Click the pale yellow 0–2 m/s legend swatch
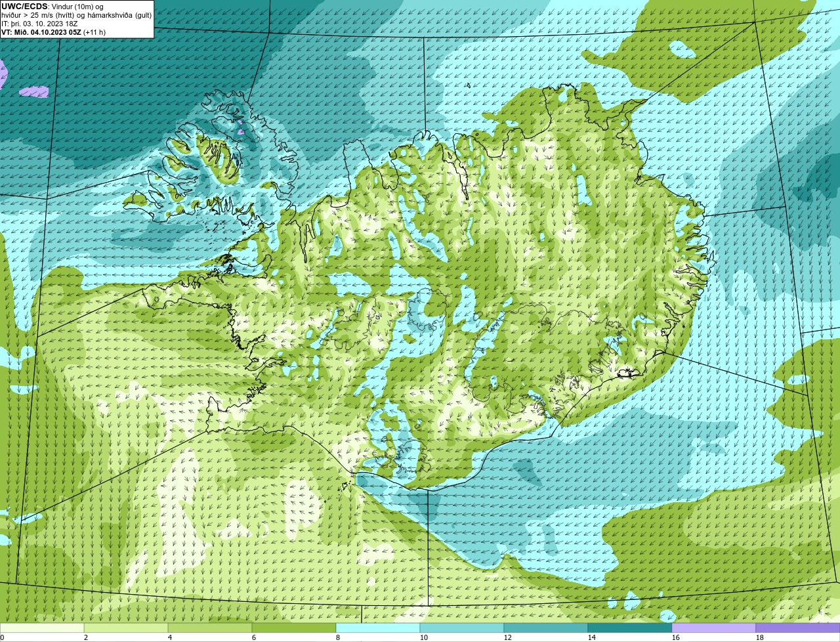This screenshot has height=642, width=840. (42, 628)
